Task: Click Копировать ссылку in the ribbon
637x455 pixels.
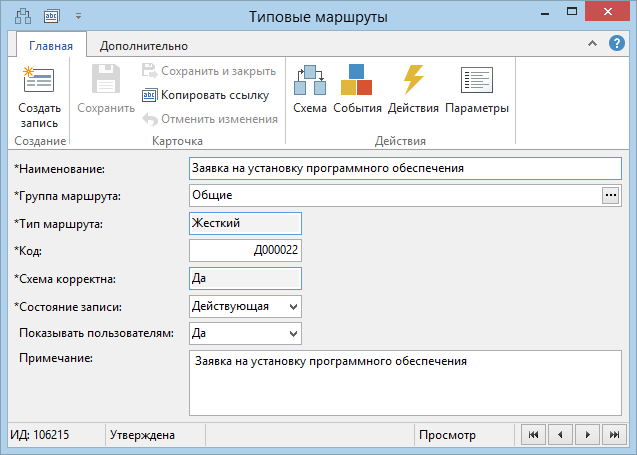Action: tap(206, 95)
